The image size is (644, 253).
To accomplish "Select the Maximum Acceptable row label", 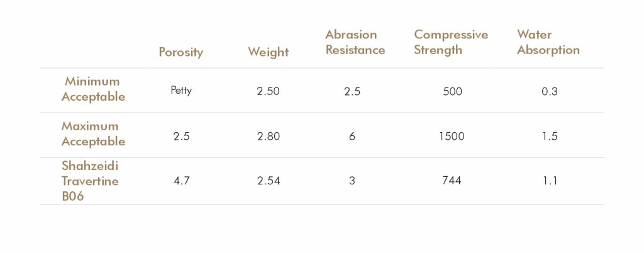I will [93, 134].
